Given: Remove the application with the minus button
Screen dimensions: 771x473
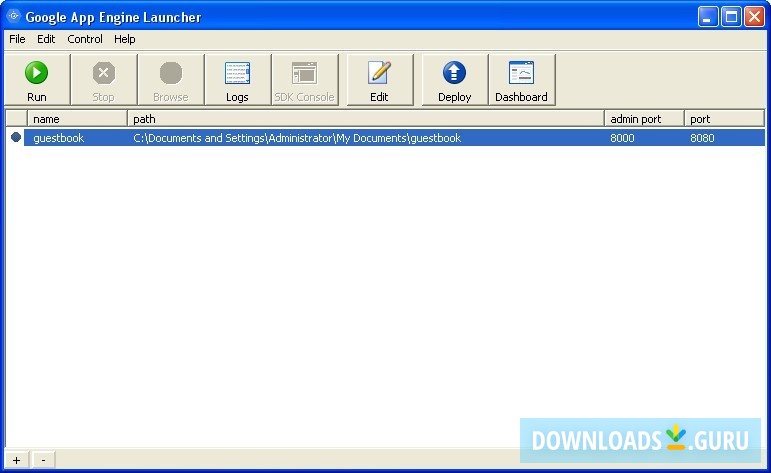Looking at the screenshot, I should pyautogui.click(x=44, y=460).
